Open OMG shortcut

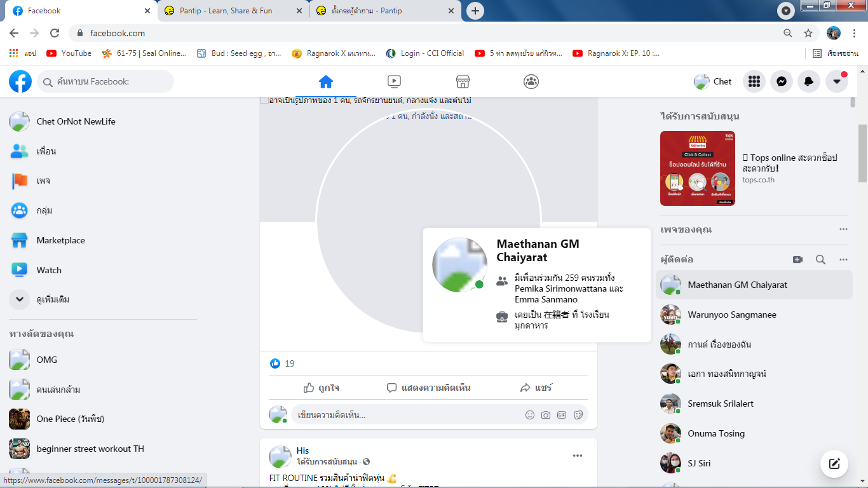pos(102,360)
